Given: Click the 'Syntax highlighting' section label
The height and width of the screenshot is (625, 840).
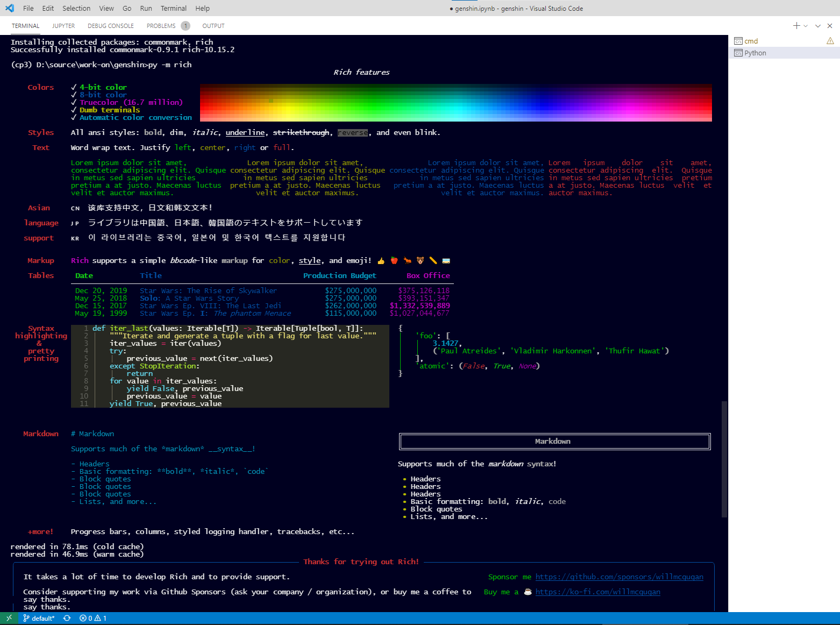Looking at the screenshot, I should 41,332.
